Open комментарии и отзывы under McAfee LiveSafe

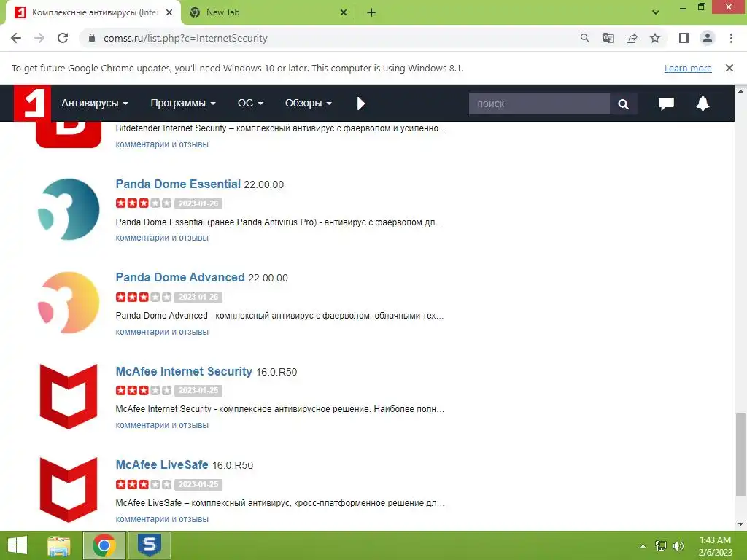point(162,519)
